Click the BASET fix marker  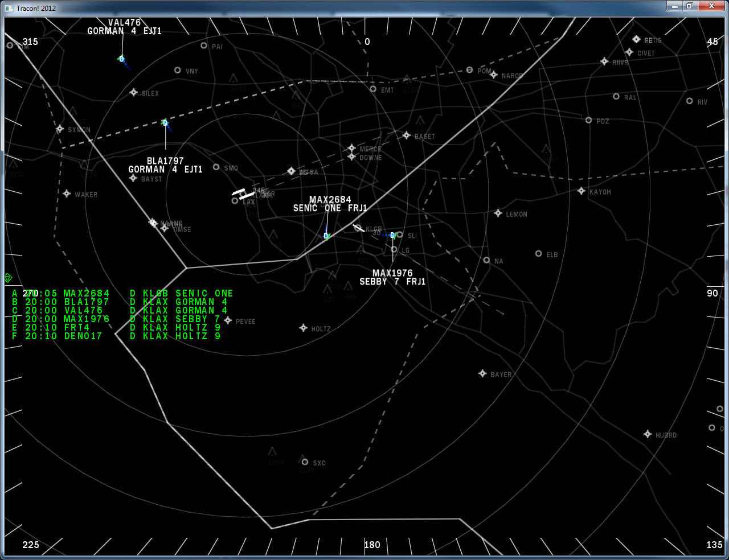click(x=407, y=135)
